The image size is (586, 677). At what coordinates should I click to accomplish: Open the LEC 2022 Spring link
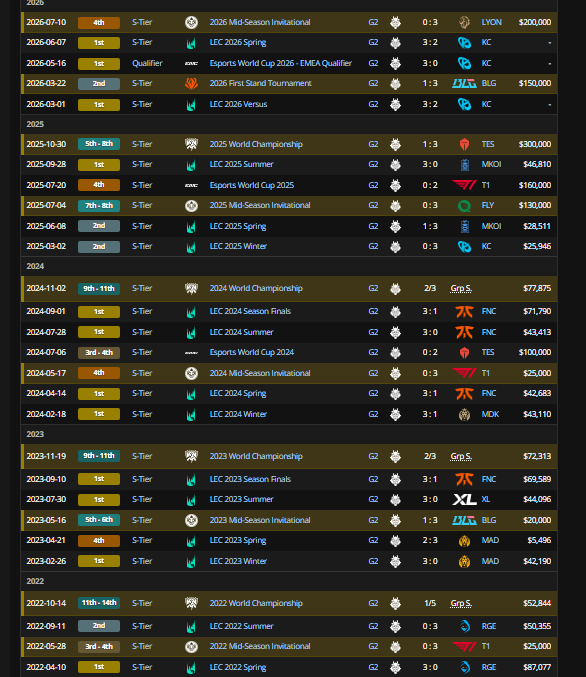(x=238, y=667)
